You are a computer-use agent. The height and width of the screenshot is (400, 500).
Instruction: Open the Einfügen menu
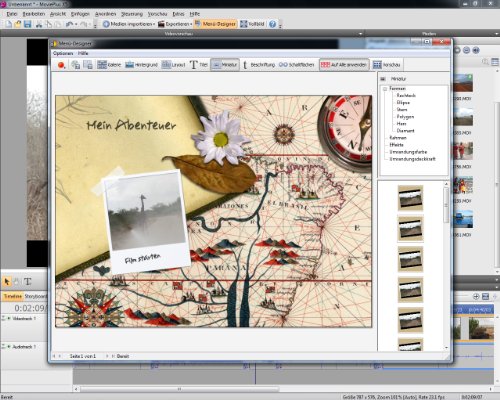(80, 14)
